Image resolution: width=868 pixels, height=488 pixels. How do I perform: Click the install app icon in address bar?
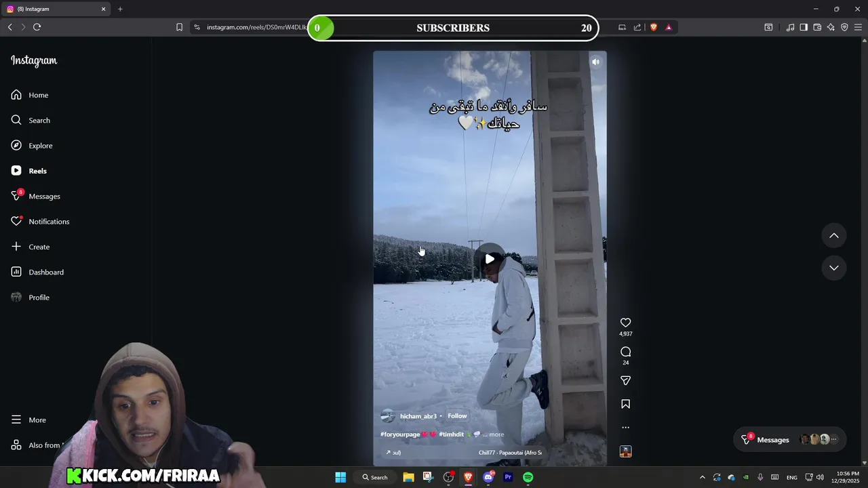622,27
